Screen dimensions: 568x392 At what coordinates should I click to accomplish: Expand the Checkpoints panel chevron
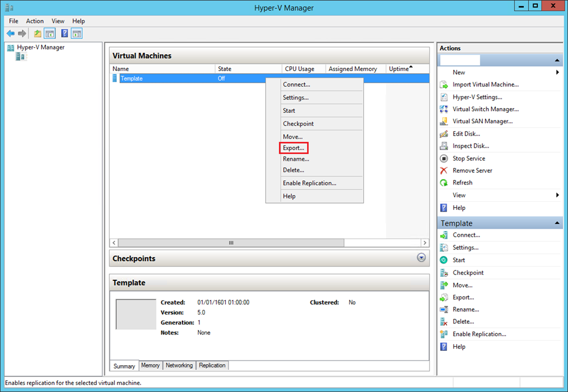pyautogui.click(x=421, y=258)
